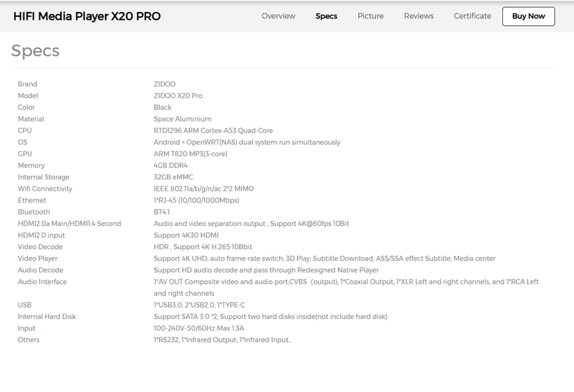Click the Model label
Image resolution: width=574 pixels, height=392 pixels.
28,96
